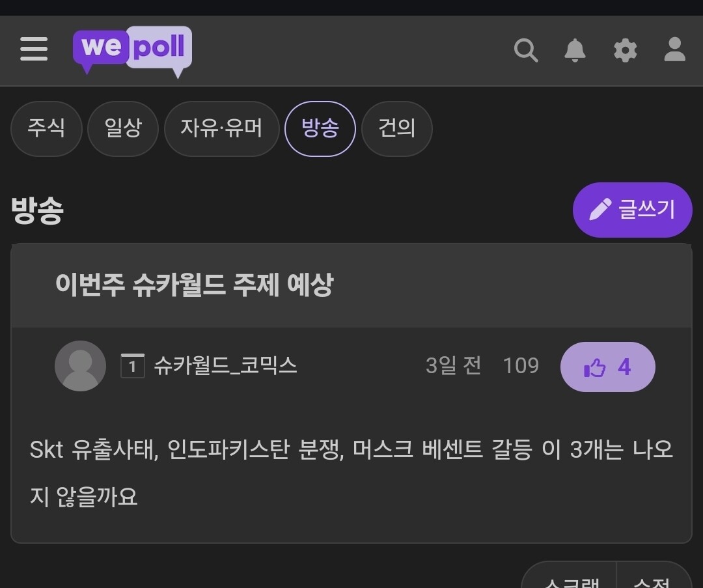
Task: Click username 슈카월드_코믹스
Action: tap(225, 366)
